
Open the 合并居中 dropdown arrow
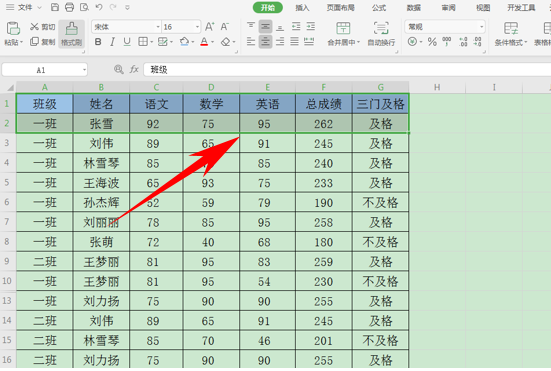(358, 43)
